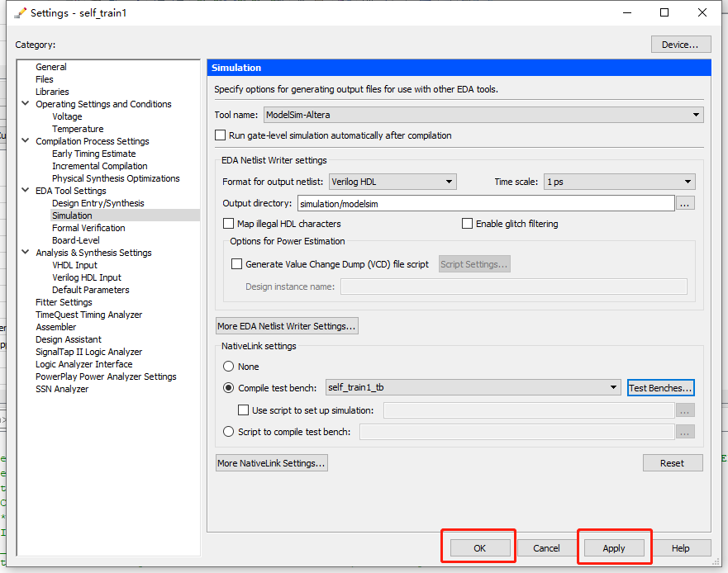
Task: Close the Settings dialog window
Action: pos(702,12)
